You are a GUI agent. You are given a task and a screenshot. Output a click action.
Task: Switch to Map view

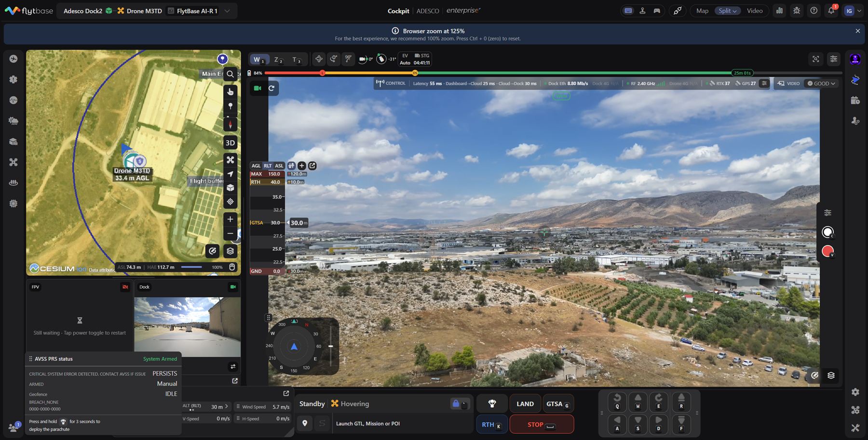[x=702, y=11]
